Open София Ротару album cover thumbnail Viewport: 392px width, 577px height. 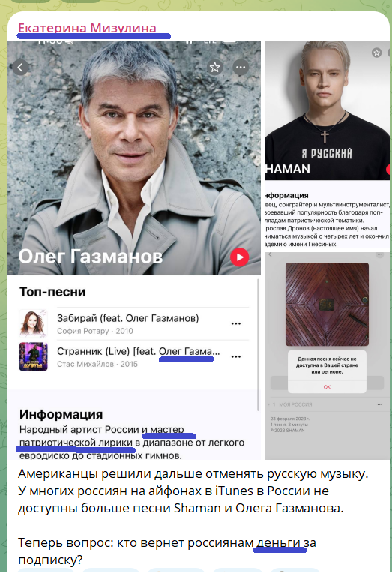tap(34, 323)
